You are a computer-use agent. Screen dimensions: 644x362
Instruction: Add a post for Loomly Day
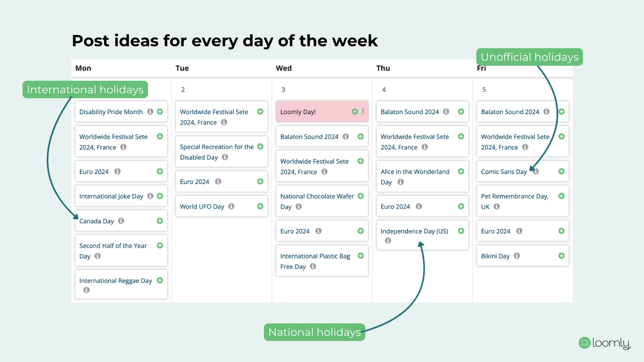(x=355, y=111)
